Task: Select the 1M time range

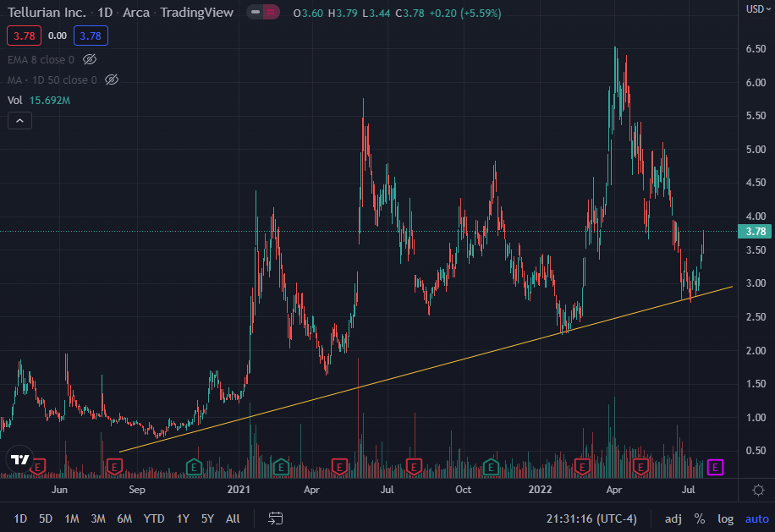Action: pyautogui.click(x=72, y=518)
